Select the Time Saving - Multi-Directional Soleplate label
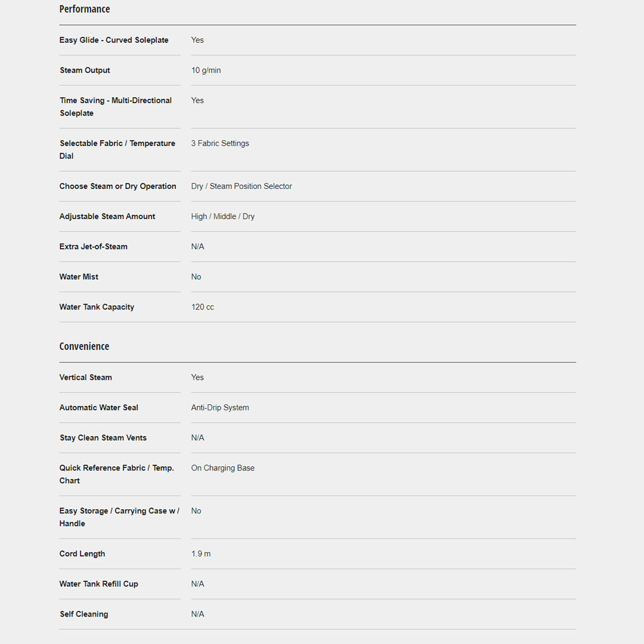Screen dimensions: 644x644 (x=116, y=107)
